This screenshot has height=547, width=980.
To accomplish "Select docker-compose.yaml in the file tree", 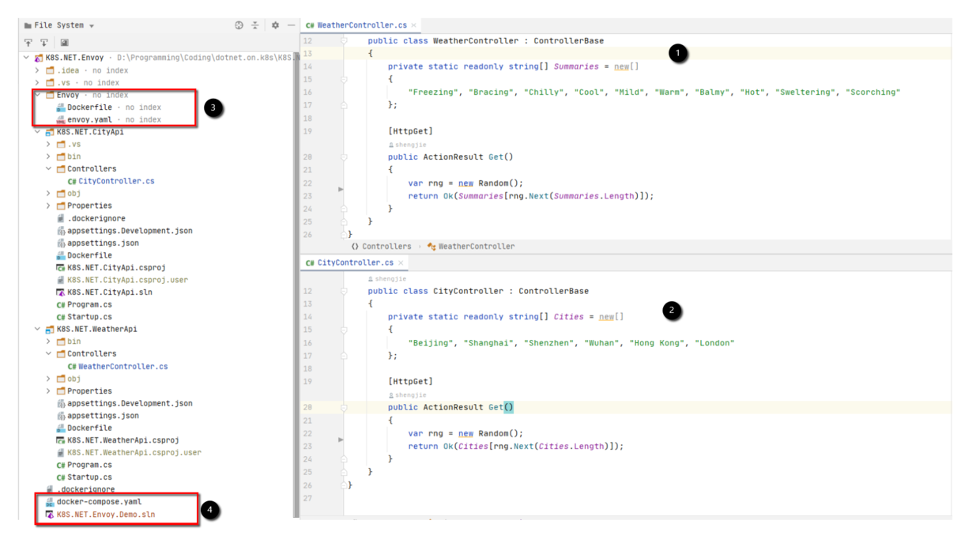I will click(99, 502).
